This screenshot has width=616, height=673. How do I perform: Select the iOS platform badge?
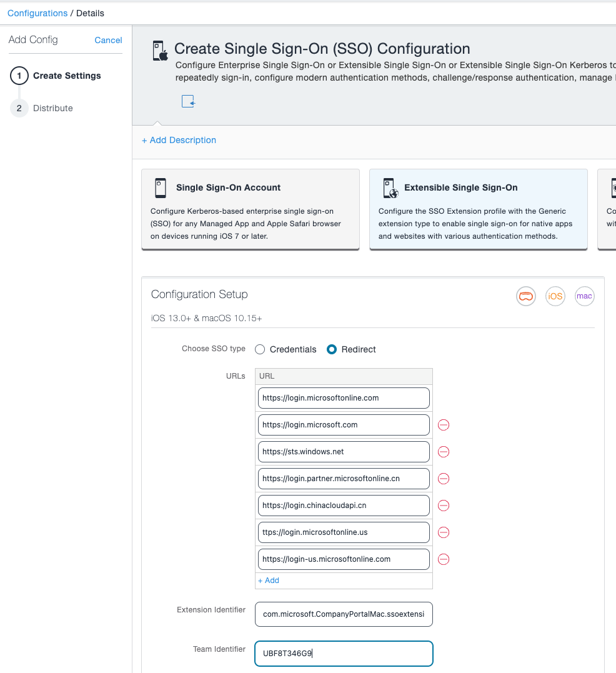(555, 296)
